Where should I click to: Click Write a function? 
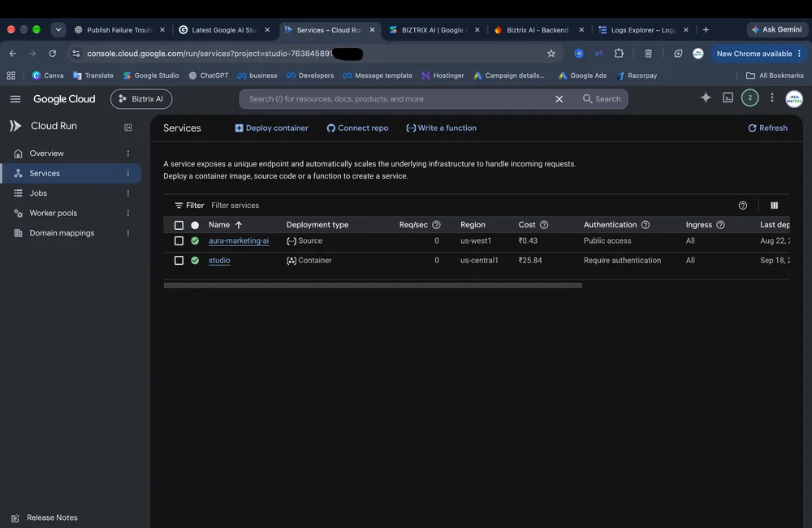(x=441, y=128)
